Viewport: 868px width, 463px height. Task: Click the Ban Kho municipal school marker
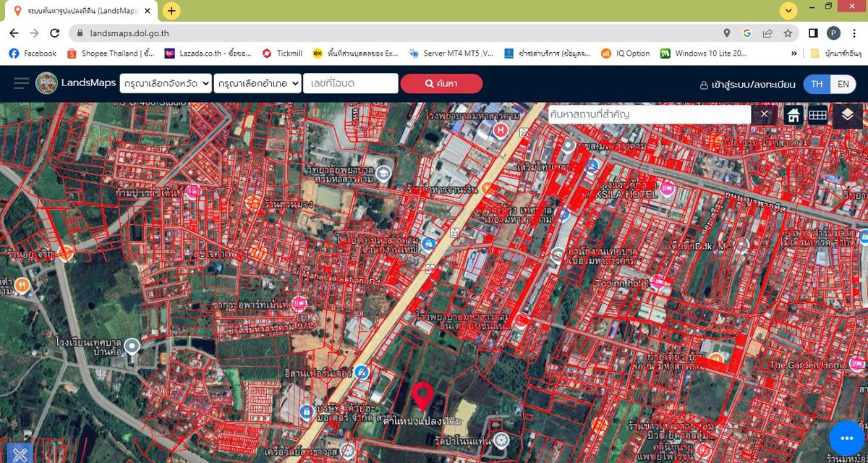[x=132, y=347]
